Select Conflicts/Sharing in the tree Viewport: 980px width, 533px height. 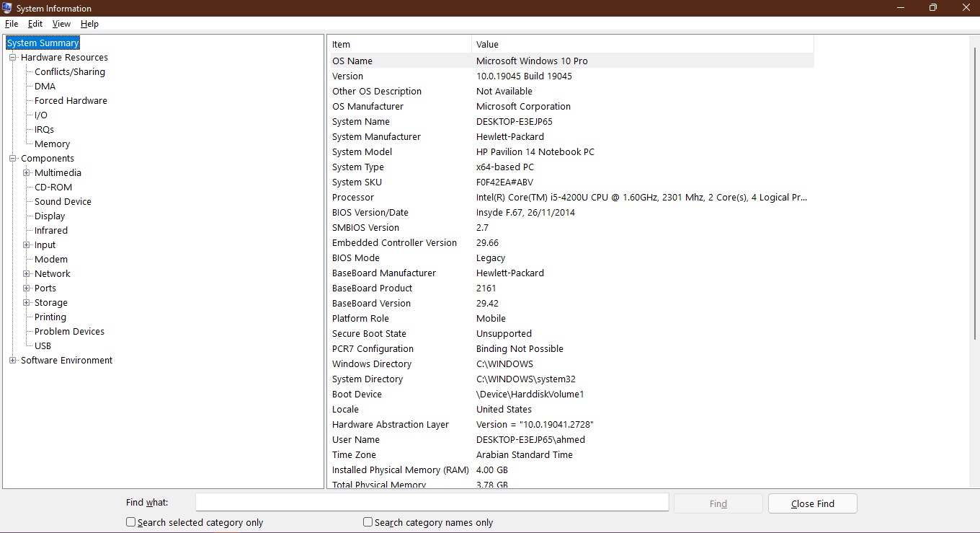coord(70,72)
